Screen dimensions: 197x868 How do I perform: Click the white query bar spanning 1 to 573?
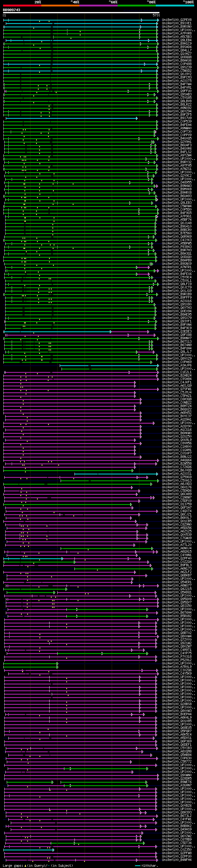(x=81, y=13)
